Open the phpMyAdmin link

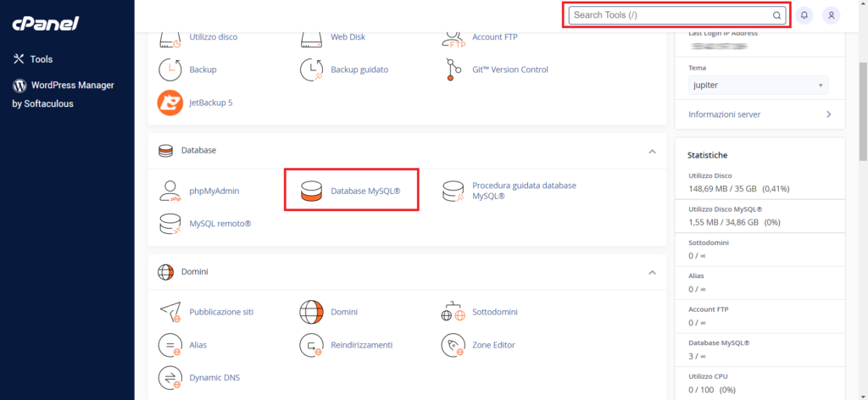tap(214, 191)
